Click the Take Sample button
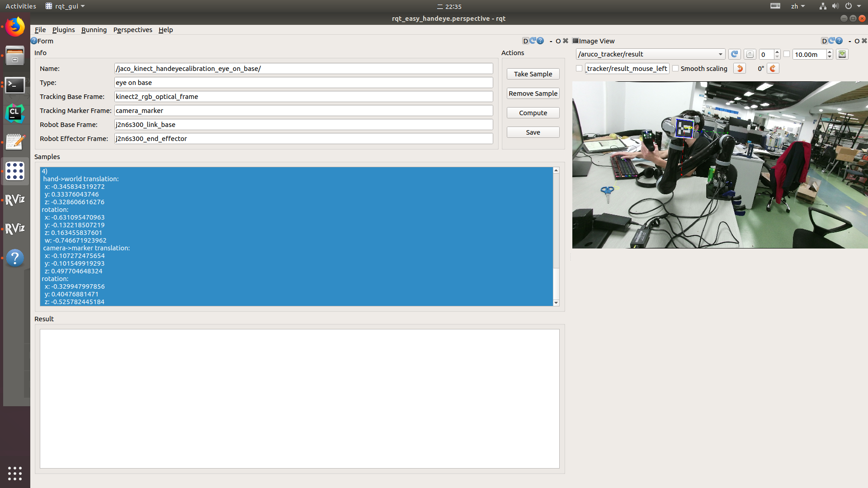Viewport: 868px width, 488px height. click(x=533, y=74)
